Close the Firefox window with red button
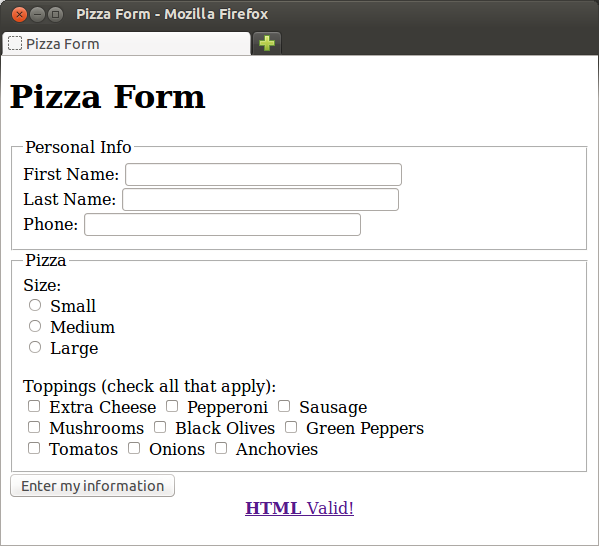599x546 pixels. [x=19, y=15]
